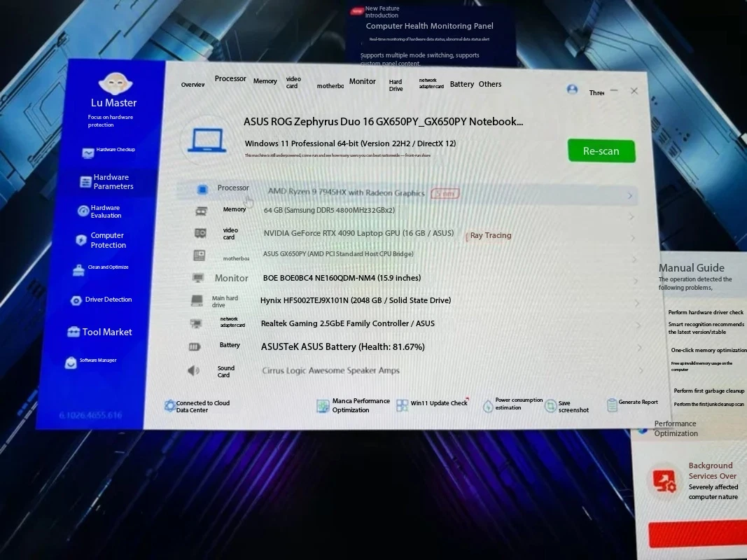Open Clean and Optimize
Viewport: 747px width, 560px height.
tap(101, 269)
